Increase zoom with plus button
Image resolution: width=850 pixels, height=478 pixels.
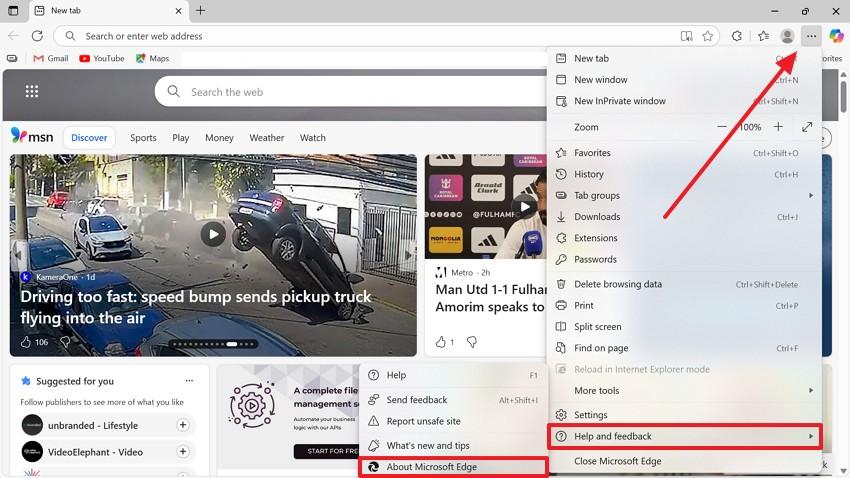[x=778, y=127]
